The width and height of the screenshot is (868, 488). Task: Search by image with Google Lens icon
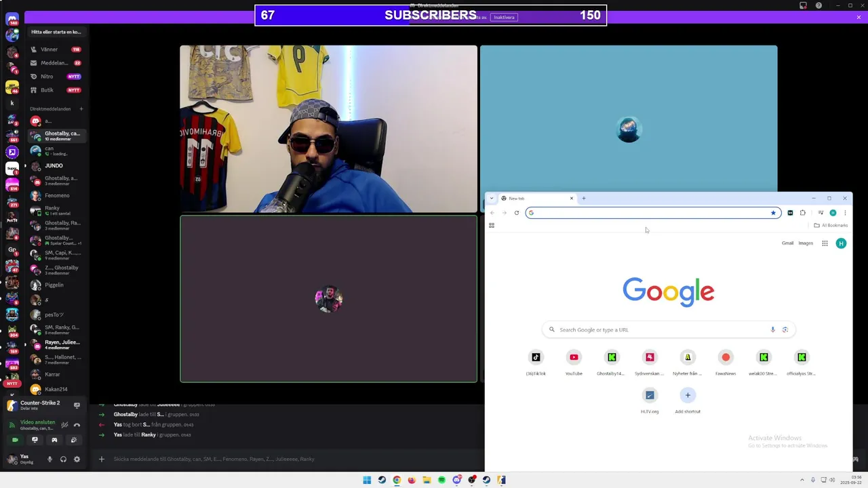pos(785,330)
